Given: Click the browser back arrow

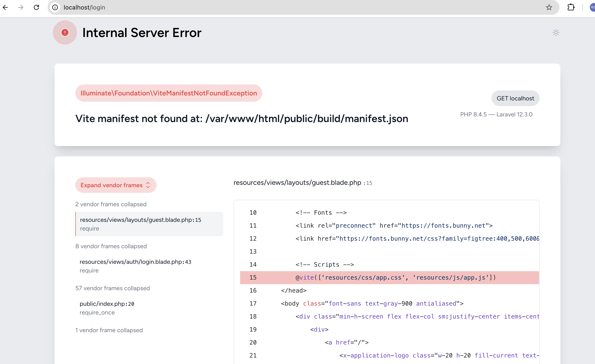Looking at the screenshot, I should (x=5, y=7).
